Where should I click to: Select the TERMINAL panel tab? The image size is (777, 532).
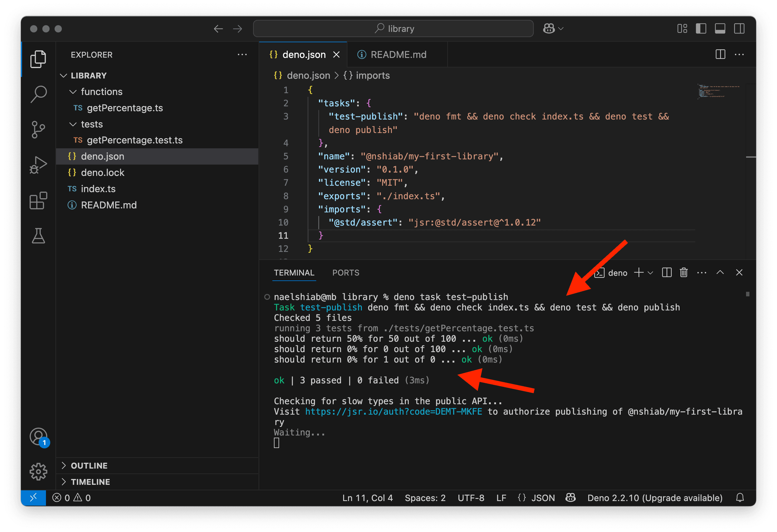(294, 272)
